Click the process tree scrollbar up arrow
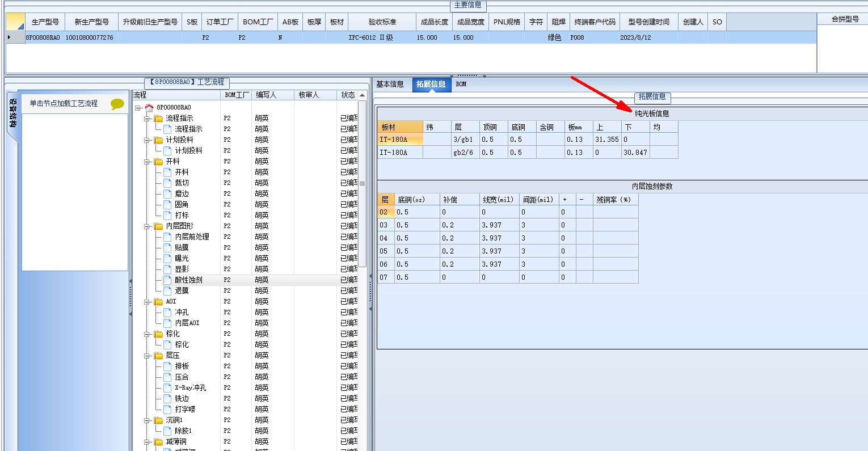Screen dimensions: 868x451 (x=362, y=95)
